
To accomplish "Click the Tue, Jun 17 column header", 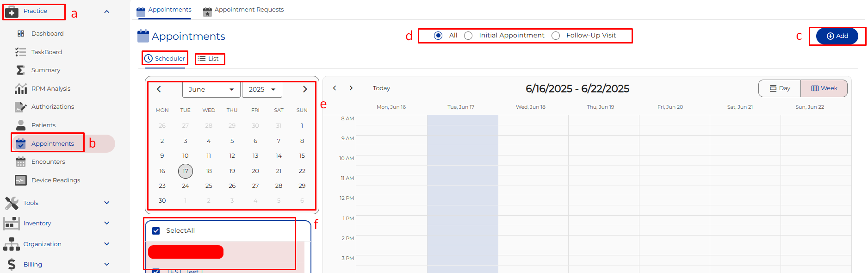I will 461,107.
